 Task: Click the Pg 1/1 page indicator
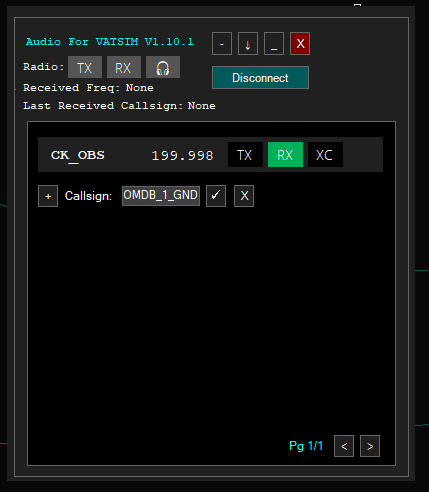click(x=306, y=446)
